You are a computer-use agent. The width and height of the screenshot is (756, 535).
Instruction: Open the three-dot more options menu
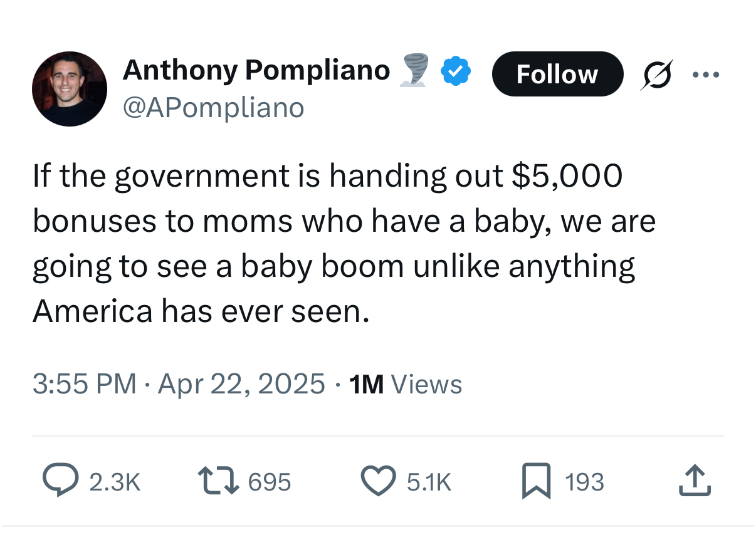[x=706, y=74]
